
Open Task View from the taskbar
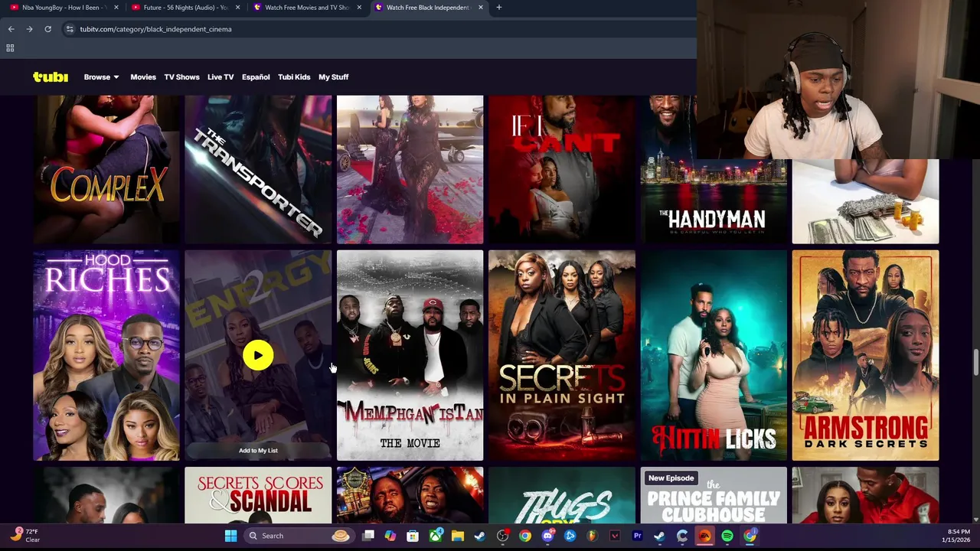(368, 536)
